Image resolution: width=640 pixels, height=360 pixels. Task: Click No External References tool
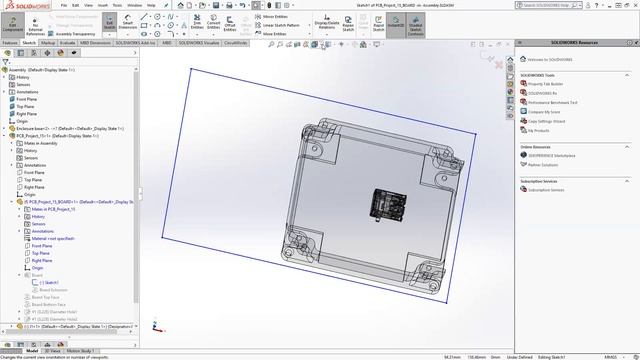point(36,27)
